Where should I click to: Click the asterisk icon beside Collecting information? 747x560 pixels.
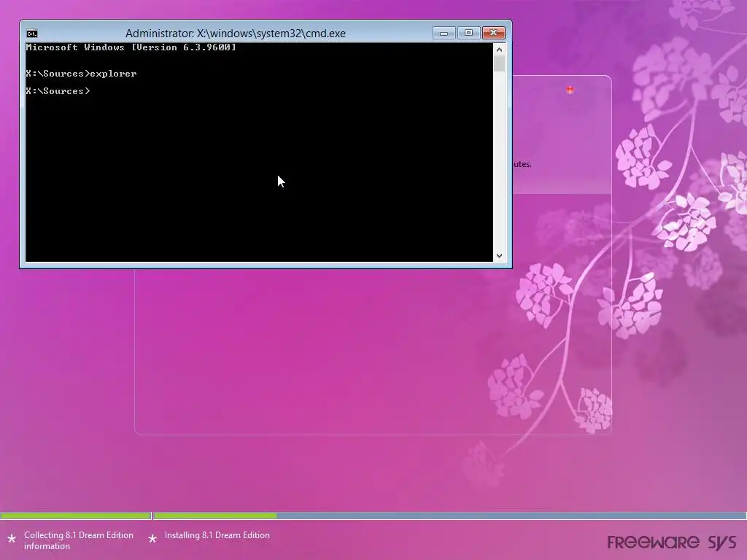tap(12, 540)
